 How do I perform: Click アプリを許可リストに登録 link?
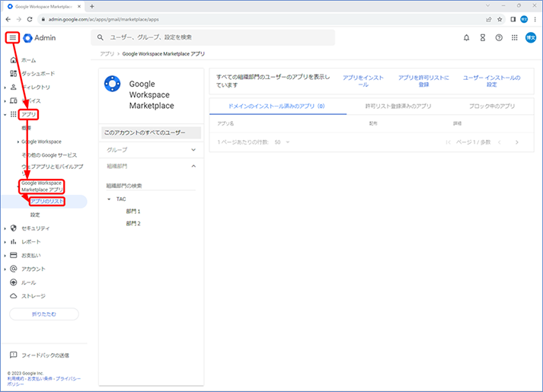click(423, 81)
